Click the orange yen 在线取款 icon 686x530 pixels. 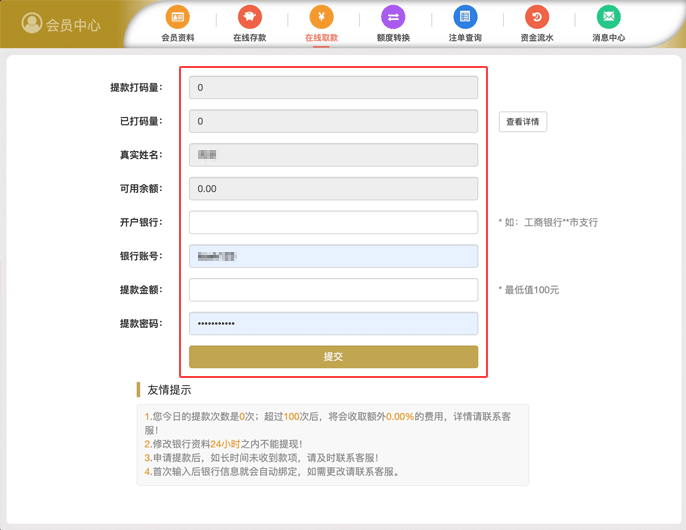[x=321, y=17]
